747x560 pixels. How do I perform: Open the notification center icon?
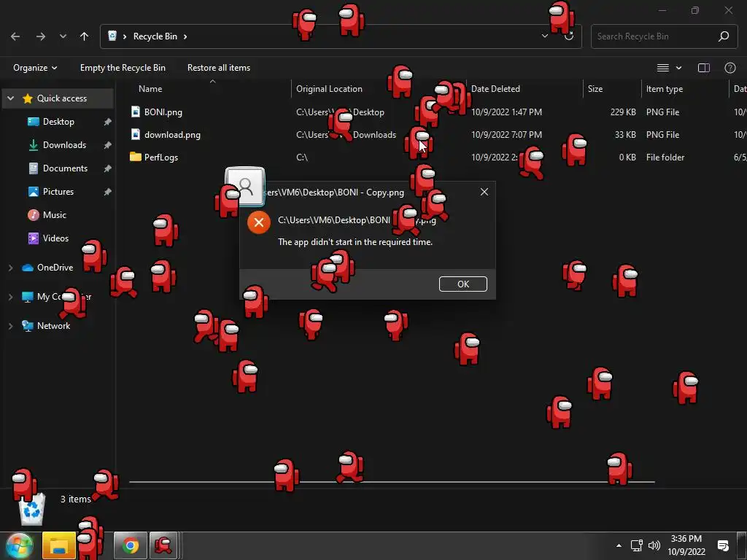click(x=723, y=545)
